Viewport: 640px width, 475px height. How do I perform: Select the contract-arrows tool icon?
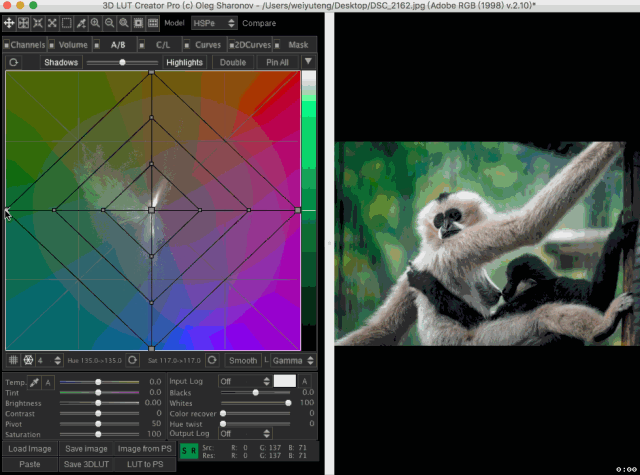[38, 23]
